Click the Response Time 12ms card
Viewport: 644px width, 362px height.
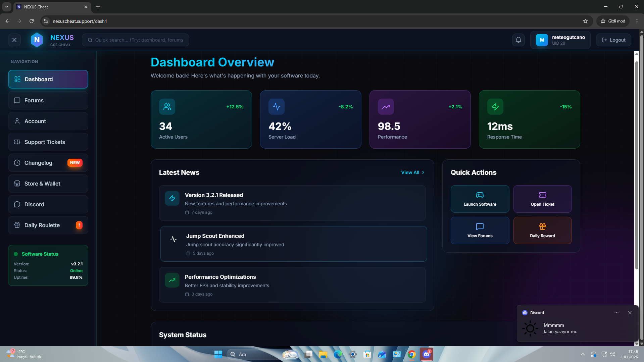pos(530,119)
